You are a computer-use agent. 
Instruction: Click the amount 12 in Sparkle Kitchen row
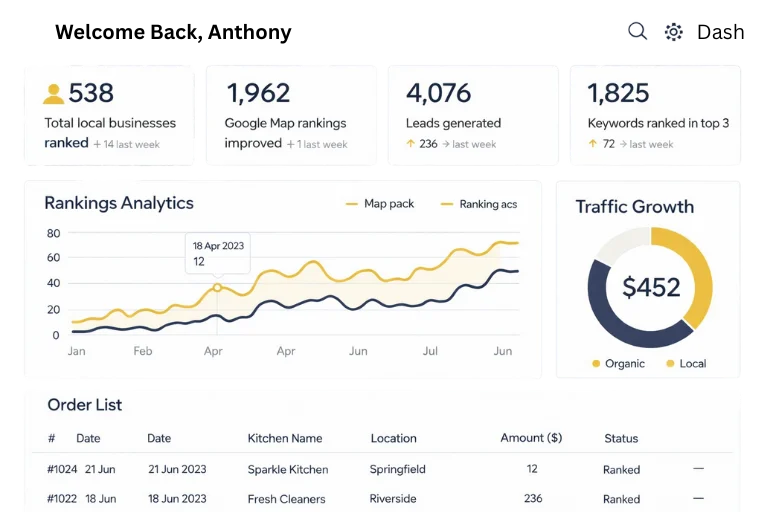coord(532,469)
